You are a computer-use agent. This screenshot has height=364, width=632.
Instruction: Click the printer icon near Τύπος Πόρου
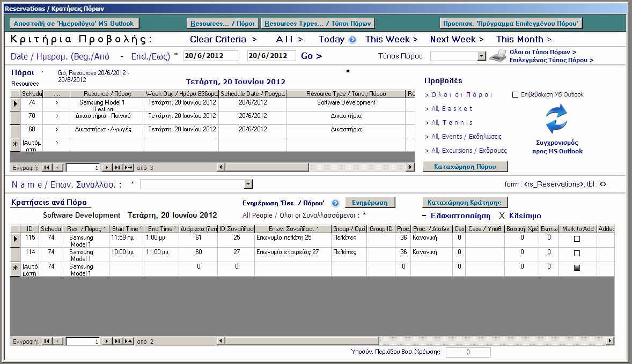498,56
